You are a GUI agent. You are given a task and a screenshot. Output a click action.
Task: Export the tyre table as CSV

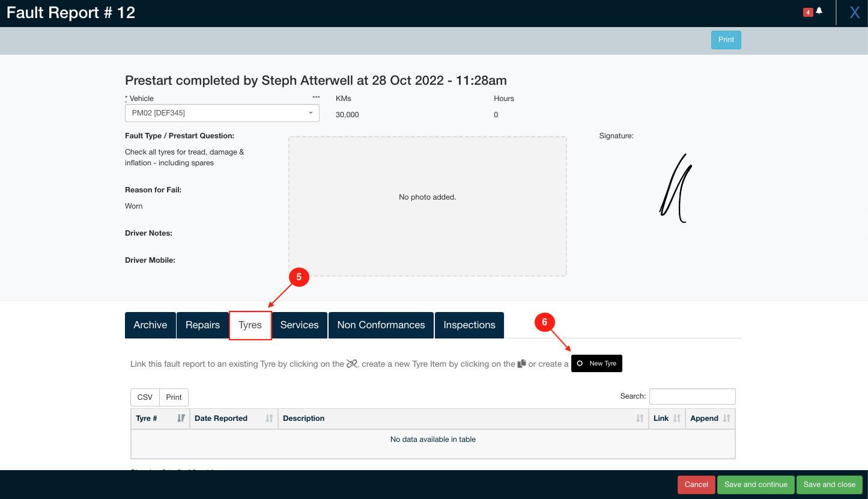pyautogui.click(x=145, y=397)
